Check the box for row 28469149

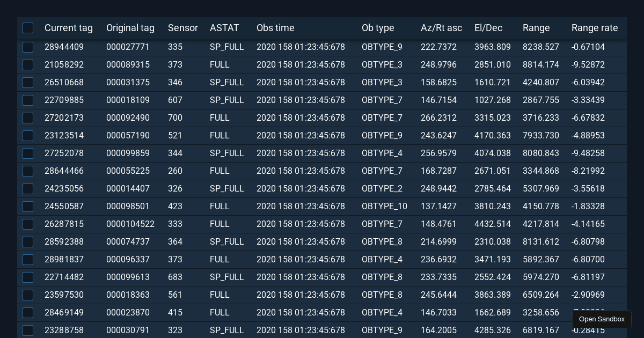28,313
